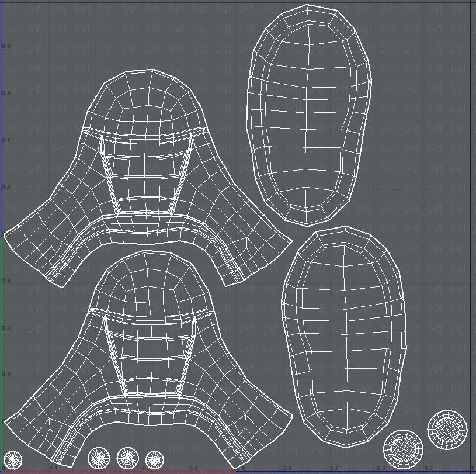Select the second small circular shell from left
The width and height of the screenshot is (476, 474).
pos(99,458)
